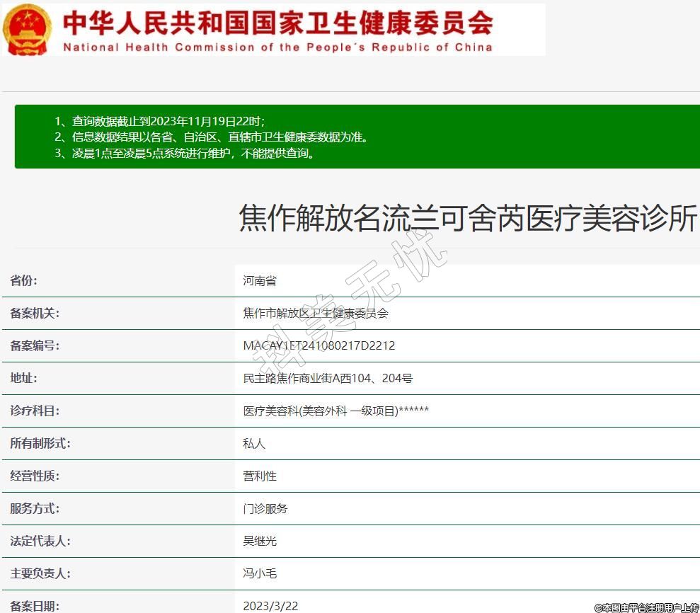The height and width of the screenshot is (613, 700).
Task: Click the filing number MACAY1ET241080217D2212
Action: point(319,345)
